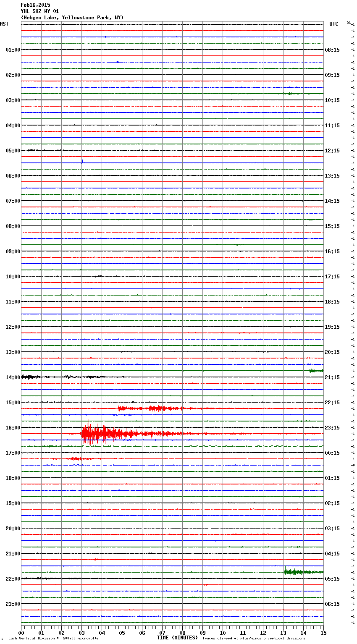Click minute 15 on the bottom axis

[323, 633]
